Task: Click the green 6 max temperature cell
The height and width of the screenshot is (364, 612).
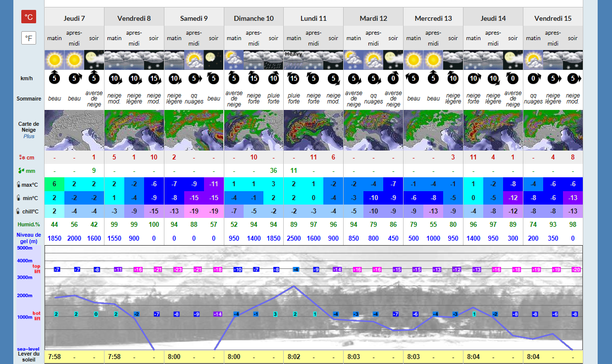Action: pos(54,184)
